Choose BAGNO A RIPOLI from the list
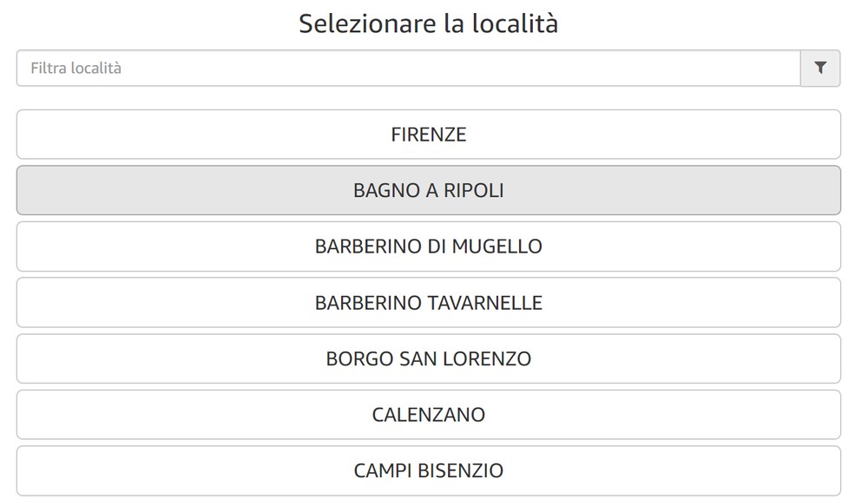Viewport: 868px width, 499px height. pyautogui.click(x=429, y=190)
